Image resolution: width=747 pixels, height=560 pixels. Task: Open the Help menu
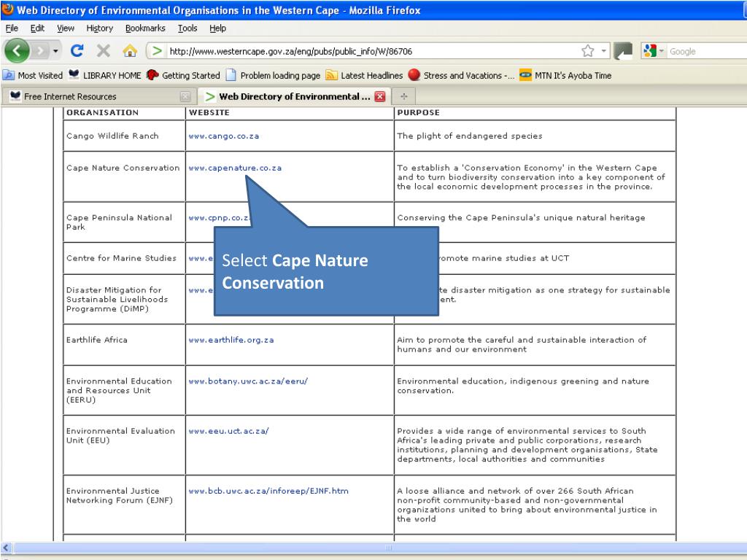click(x=217, y=28)
